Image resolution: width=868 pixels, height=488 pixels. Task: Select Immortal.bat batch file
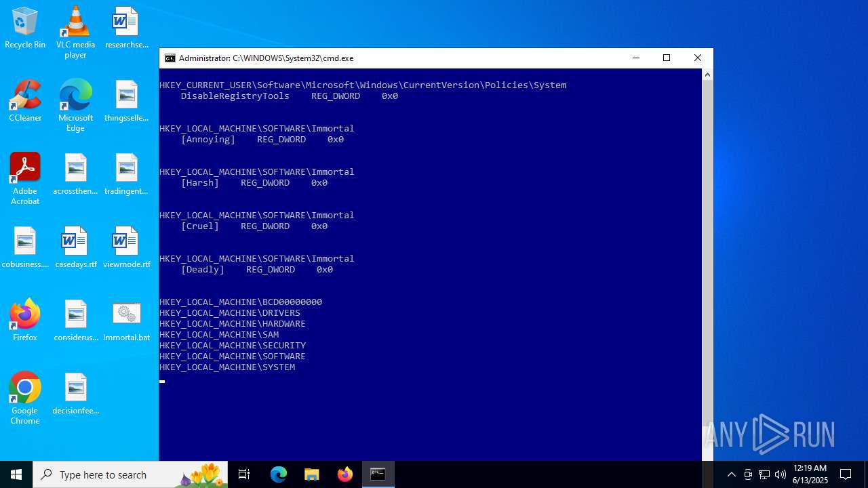tap(126, 321)
